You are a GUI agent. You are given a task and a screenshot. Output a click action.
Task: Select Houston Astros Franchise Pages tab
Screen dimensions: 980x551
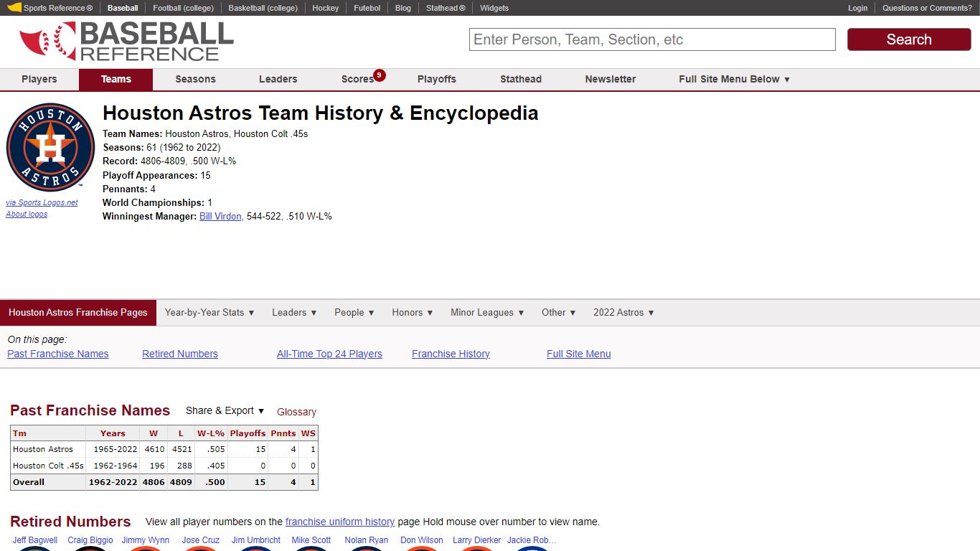click(x=78, y=312)
